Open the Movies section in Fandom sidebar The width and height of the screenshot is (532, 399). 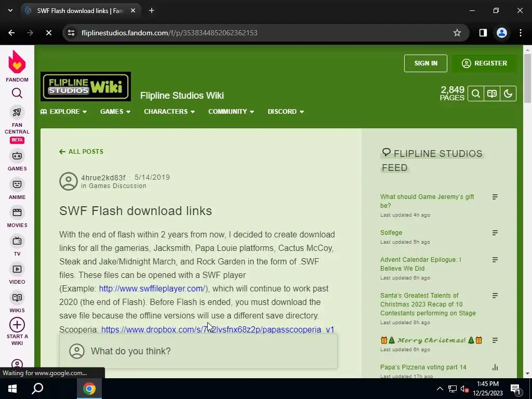[x=17, y=217]
